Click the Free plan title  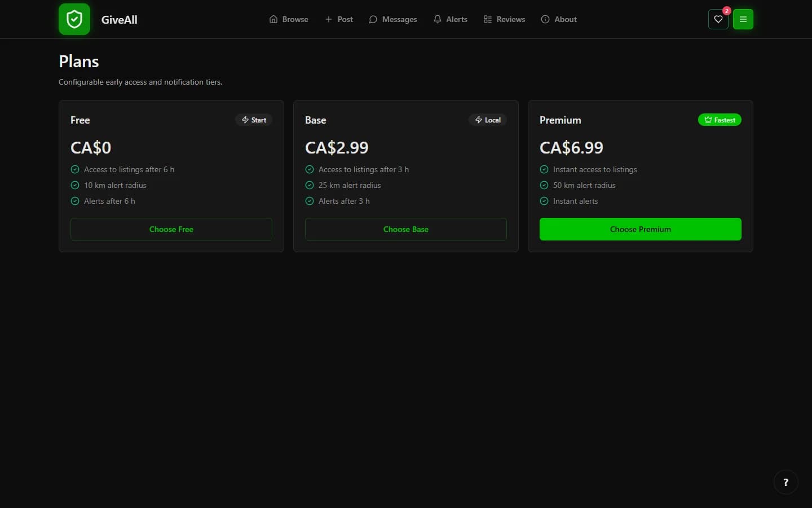tap(80, 120)
